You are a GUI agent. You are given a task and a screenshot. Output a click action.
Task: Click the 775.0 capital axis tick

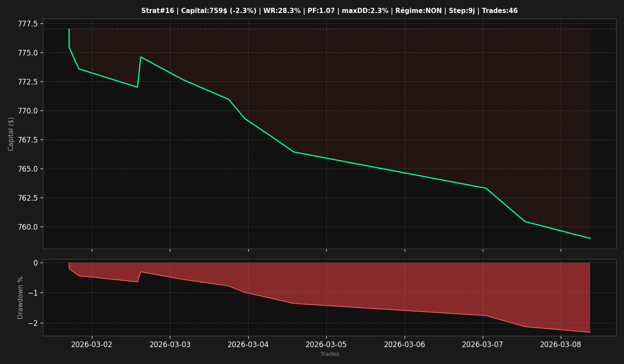pyautogui.click(x=28, y=53)
